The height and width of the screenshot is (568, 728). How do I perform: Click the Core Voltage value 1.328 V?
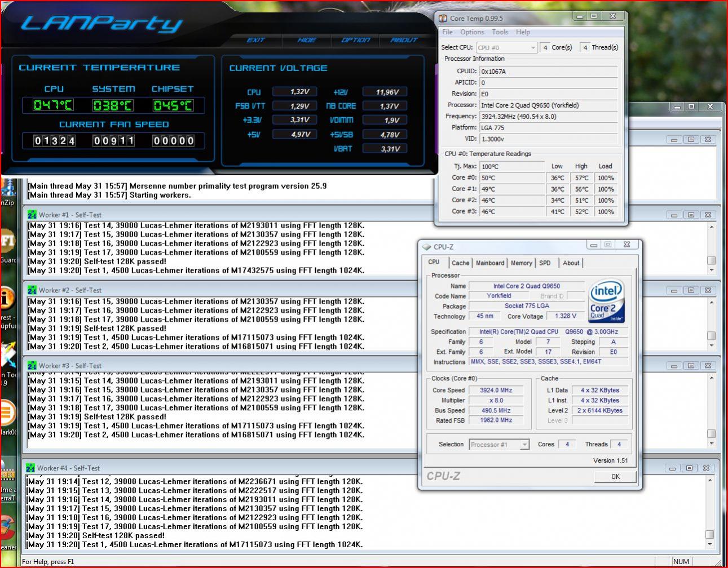click(x=566, y=316)
